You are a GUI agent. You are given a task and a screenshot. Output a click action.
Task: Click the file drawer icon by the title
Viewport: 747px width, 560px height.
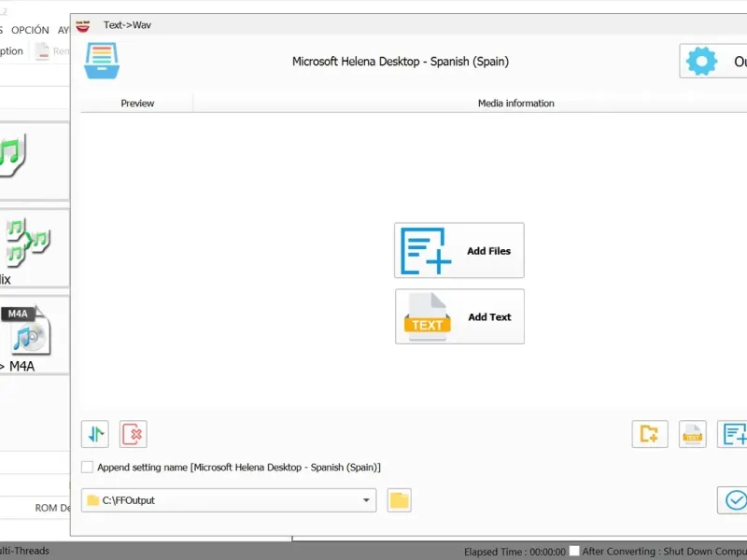pyautogui.click(x=102, y=61)
